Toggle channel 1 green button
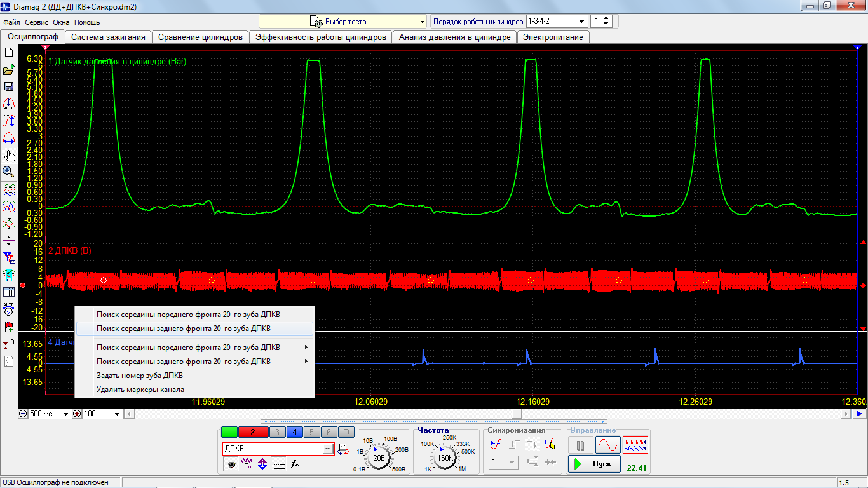Viewport: 868px width, 488px height. pyautogui.click(x=229, y=432)
